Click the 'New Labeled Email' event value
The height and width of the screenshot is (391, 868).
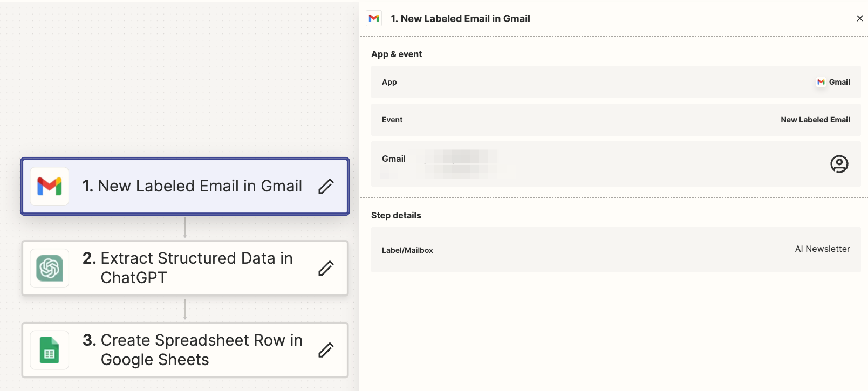(x=815, y=120)
